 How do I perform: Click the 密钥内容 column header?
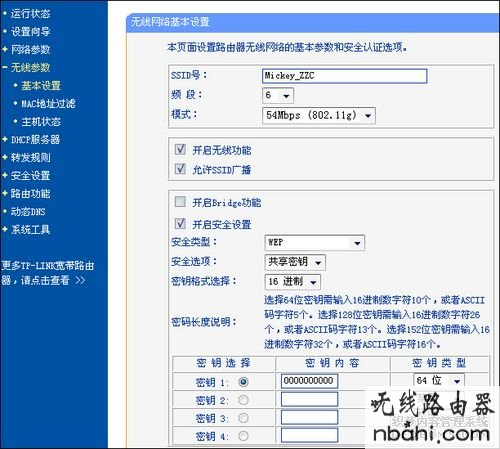(332, 363)
